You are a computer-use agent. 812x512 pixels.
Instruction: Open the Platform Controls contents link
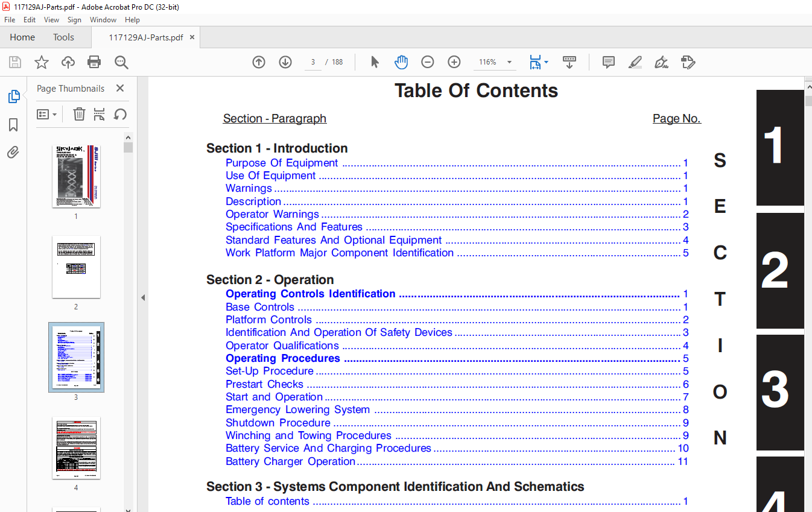(268, 320)
